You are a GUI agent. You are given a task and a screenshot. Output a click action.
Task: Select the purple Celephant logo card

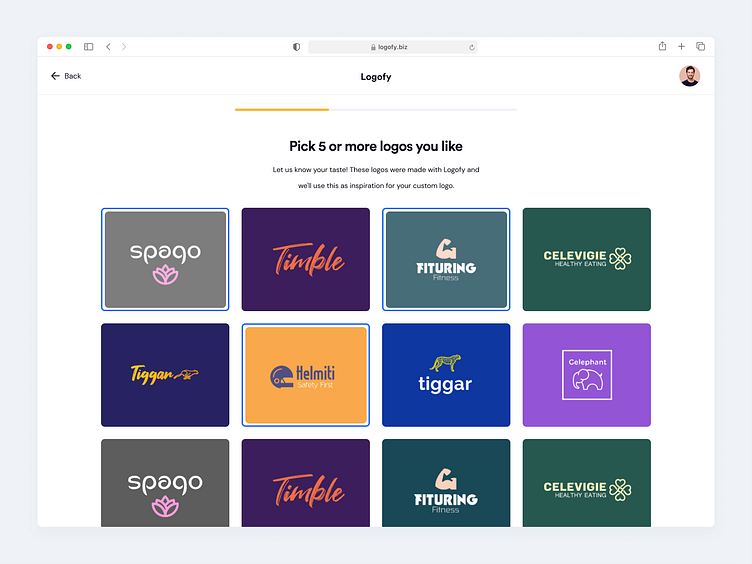587,375
